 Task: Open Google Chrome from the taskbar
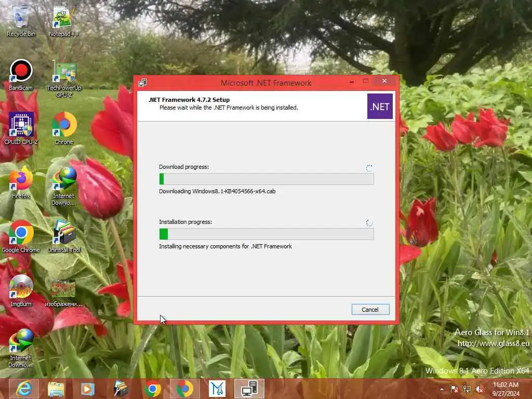click(153, 389)
